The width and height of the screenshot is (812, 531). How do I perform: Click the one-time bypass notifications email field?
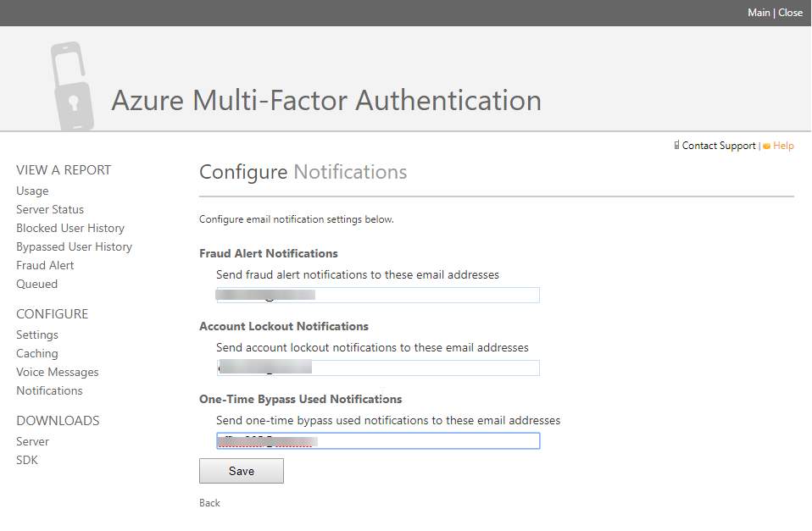point(377,440)
